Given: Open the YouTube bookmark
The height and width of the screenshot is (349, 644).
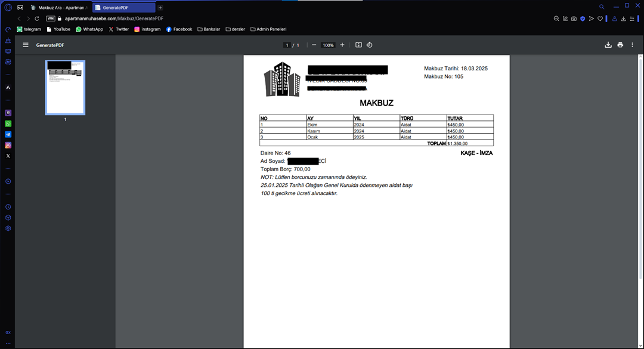Looking at the screenshot, I should click(x=58, y=29).
